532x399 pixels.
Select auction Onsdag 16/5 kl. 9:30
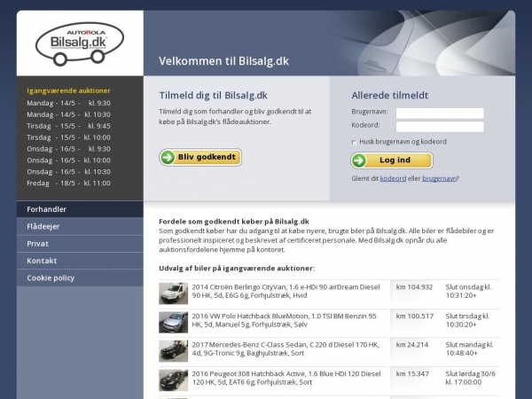pyautogui.click(x=68, y=149)
